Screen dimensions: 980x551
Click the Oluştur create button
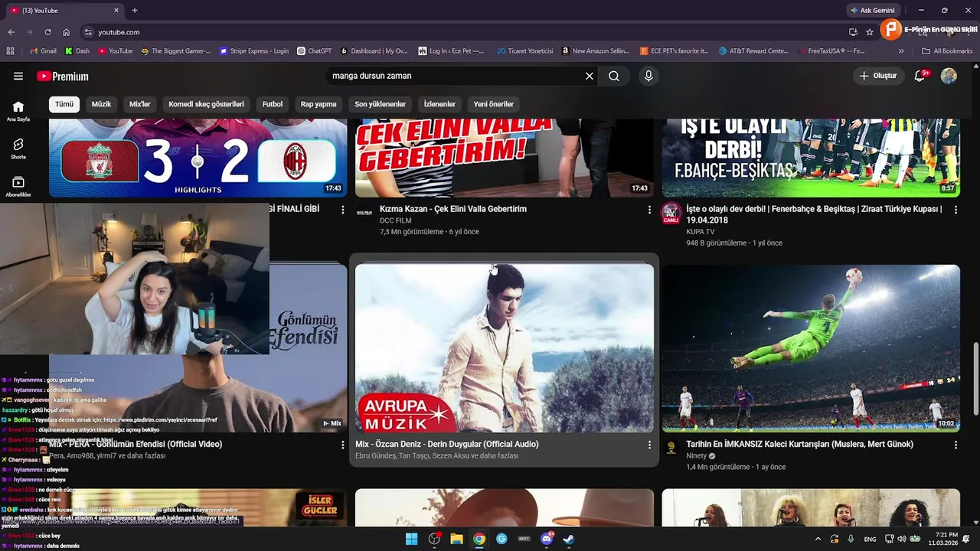pos(878,76)
